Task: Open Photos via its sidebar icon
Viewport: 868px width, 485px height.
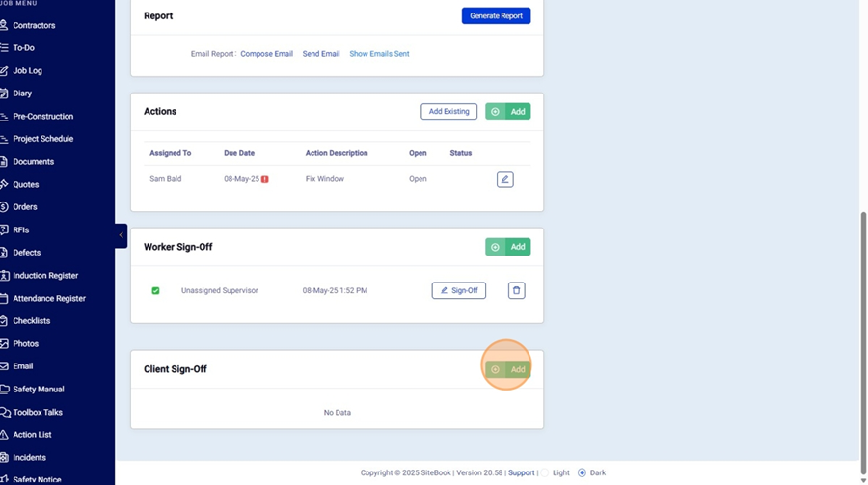Action: coord(4,343)
